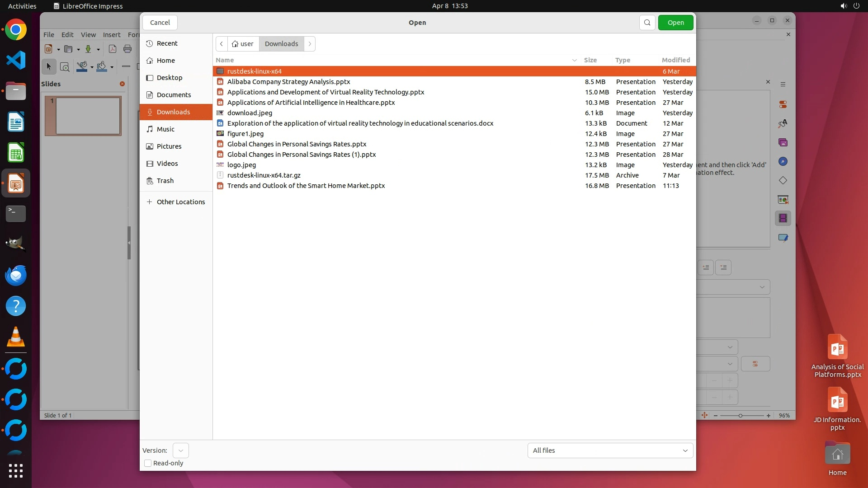Select logo.jpeg in the file list

coord(241,165)
